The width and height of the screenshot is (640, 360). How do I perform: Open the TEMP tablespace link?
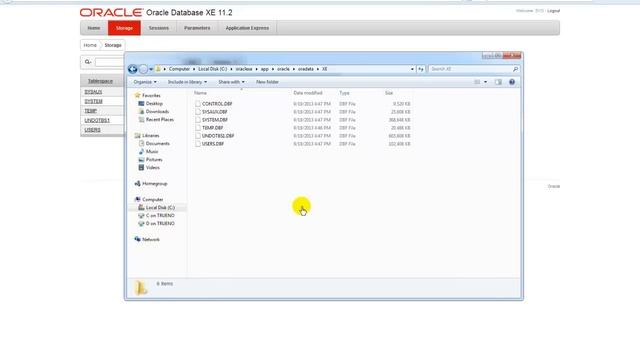tap(90, 111)
